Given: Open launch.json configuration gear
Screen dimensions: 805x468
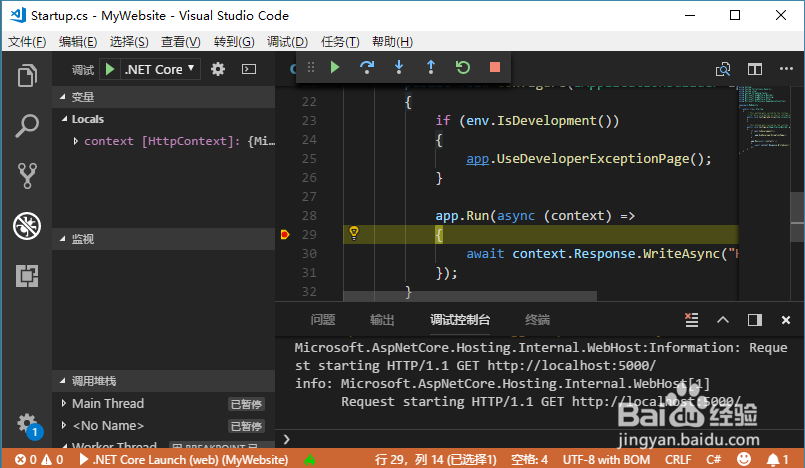Looking at the screenshot, I should (218, 69).
